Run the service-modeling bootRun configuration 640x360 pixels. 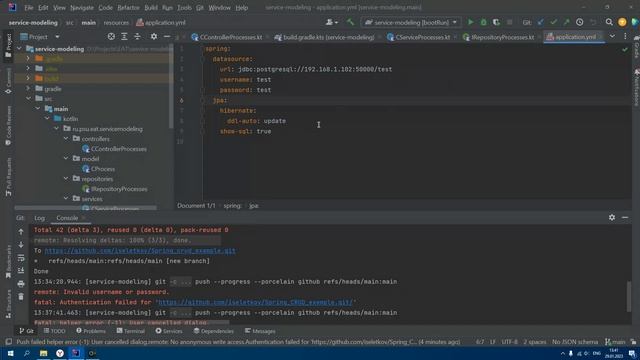pos(470,22)
